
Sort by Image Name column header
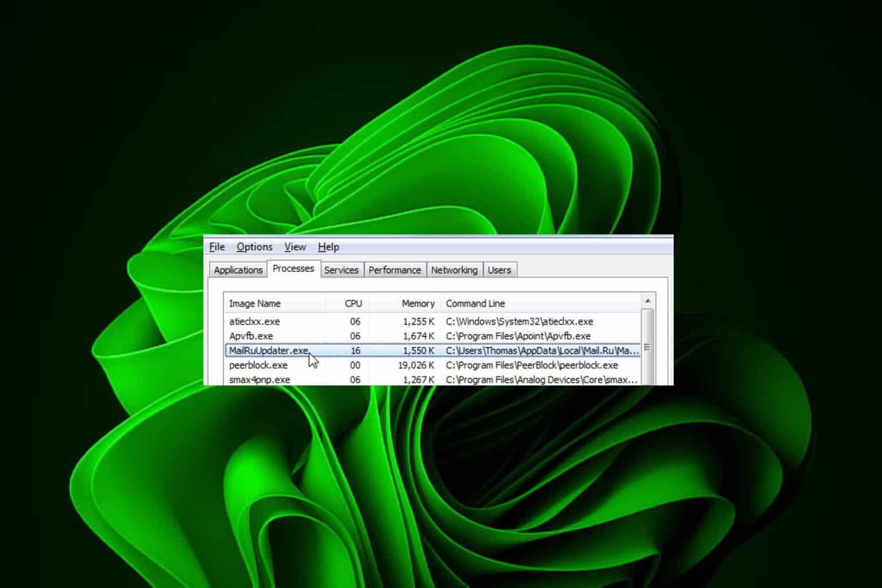(274, 303)
